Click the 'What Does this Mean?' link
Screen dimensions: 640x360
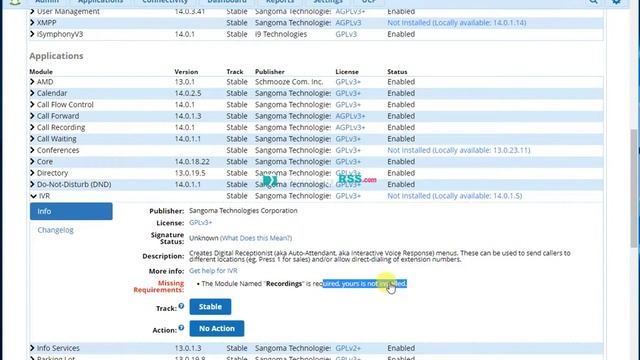pyautogui.click(x=256, y=238)
